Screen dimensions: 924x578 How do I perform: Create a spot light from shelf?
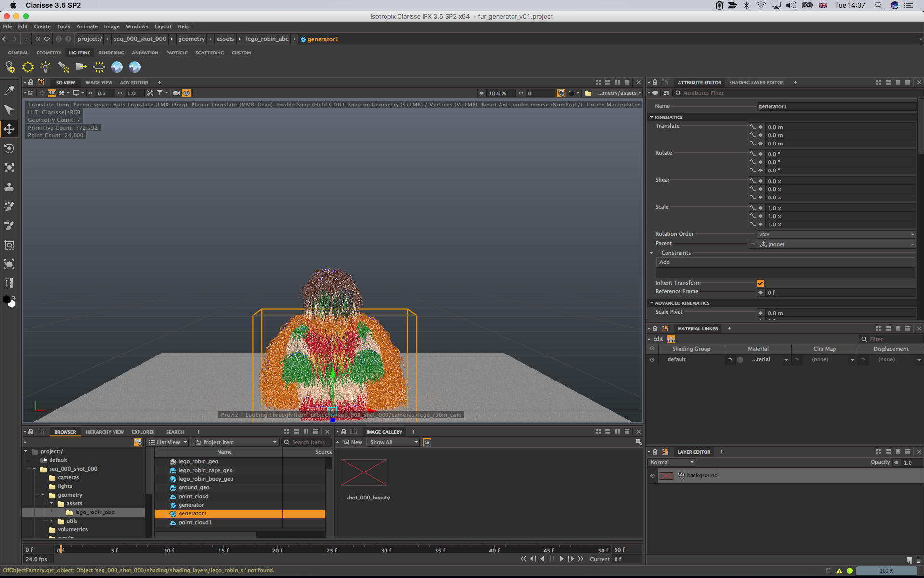pos(64,67)
